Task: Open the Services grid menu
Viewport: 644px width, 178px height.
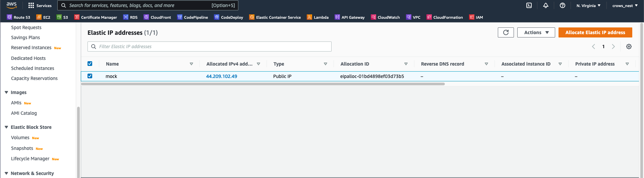Action: click(x=40, y=5)
